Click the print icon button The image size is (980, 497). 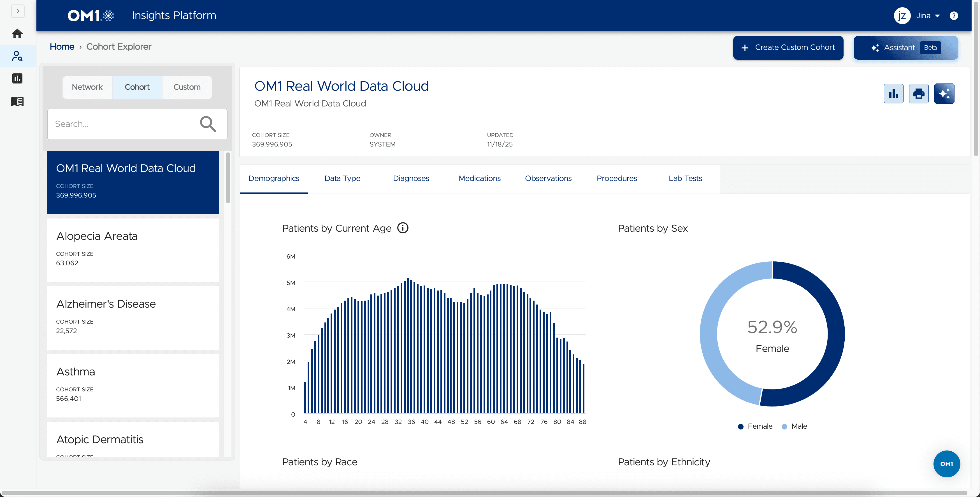click(919, 94)
